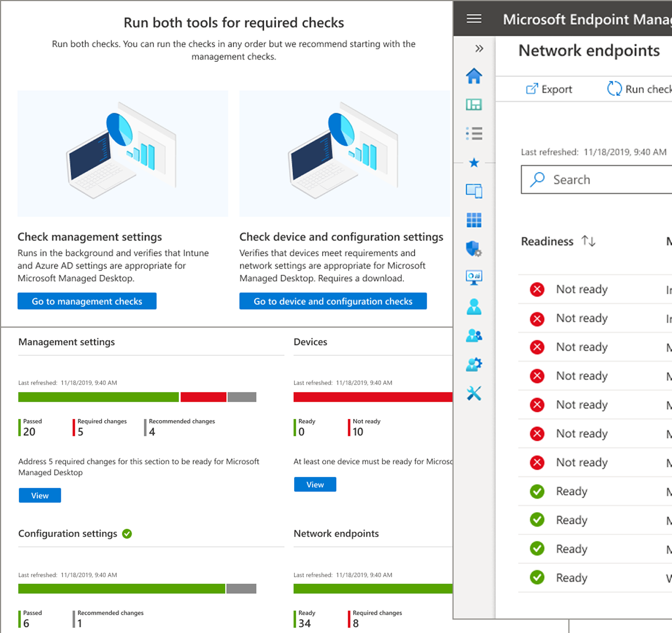Click Required changes 5 count
The image size is (672, 633).
tap(100, 427)
